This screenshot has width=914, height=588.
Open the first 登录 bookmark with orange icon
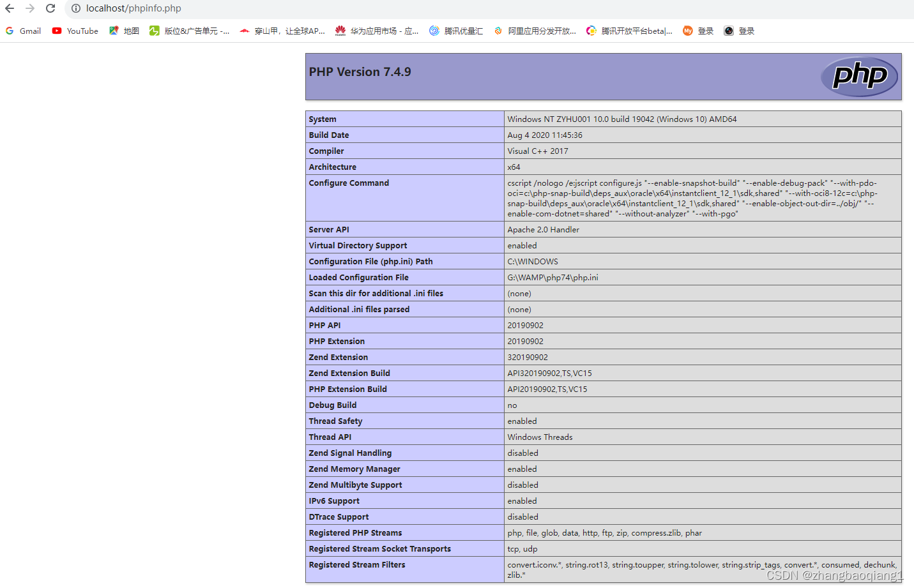point(698,31)
